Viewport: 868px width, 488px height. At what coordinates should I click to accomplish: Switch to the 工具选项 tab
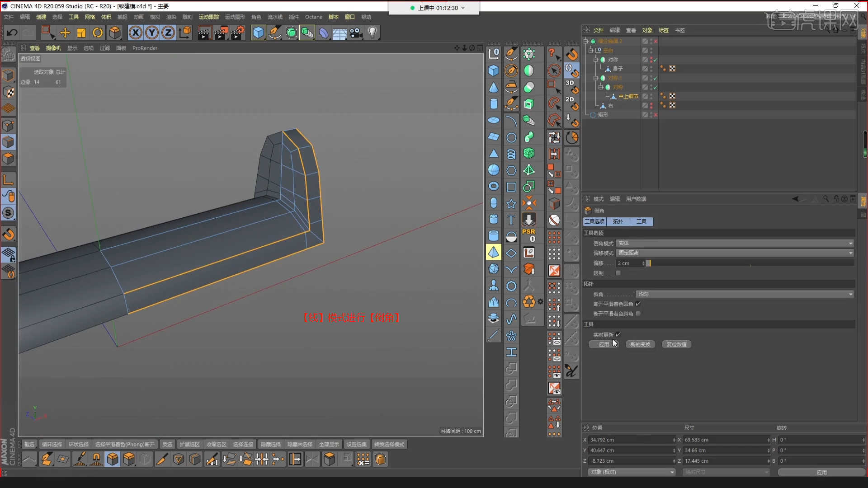(594, 221)
